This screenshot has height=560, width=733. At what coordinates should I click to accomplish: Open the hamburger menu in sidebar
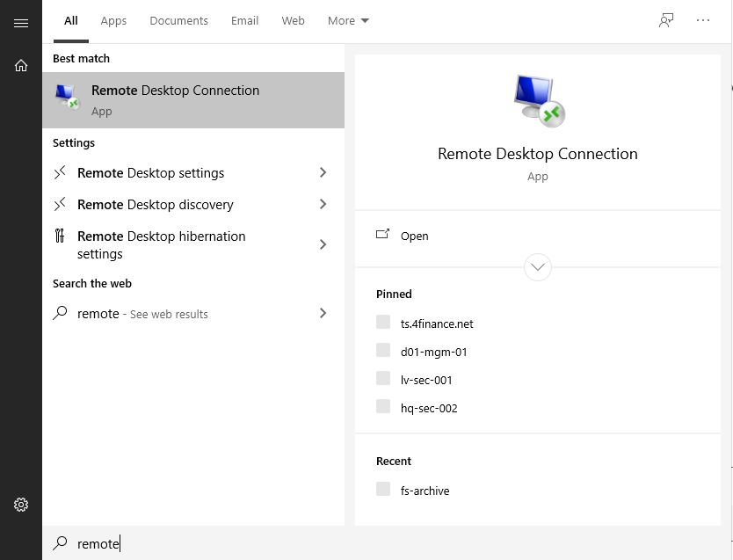point(21,23)
